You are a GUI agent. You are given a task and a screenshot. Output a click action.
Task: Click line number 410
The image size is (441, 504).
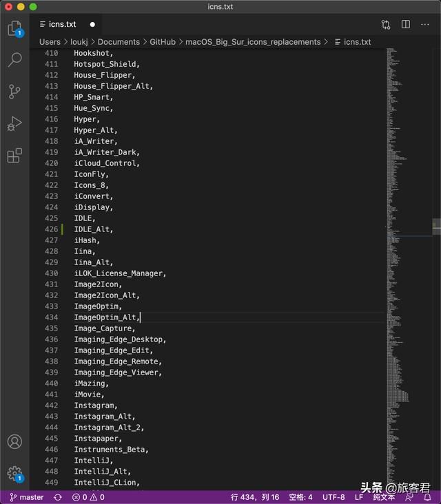coord(52,53)
